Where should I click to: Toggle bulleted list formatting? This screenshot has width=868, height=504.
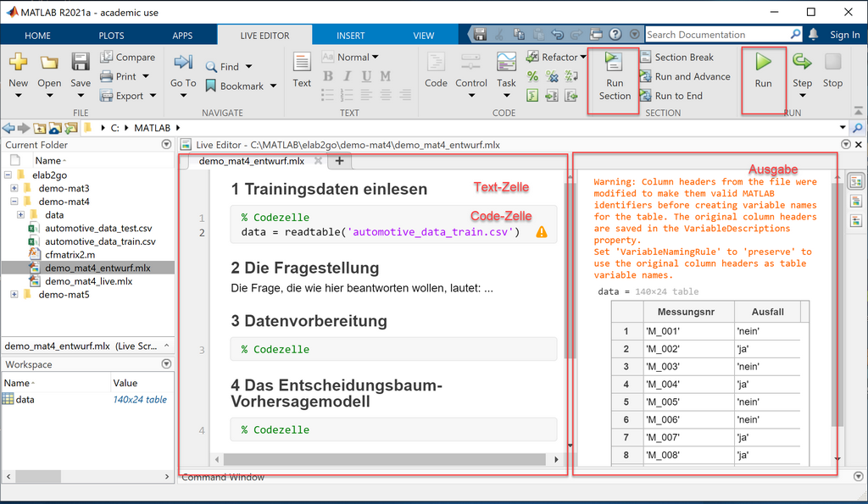click(x=328, y=95)
